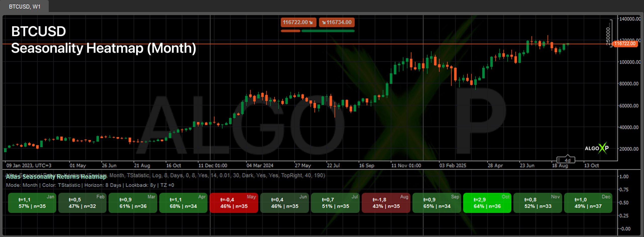Image resolution: width=644 pixels, height=237 pixels.
Task: Click the 100000.00 price scale label
Action: [629, 62]
